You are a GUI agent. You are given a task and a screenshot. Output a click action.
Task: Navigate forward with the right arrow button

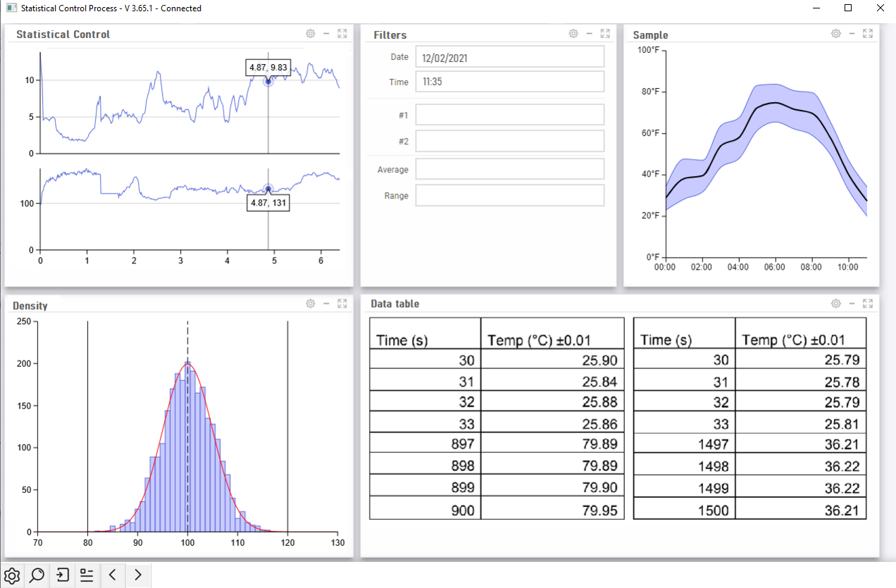(138, 575)
